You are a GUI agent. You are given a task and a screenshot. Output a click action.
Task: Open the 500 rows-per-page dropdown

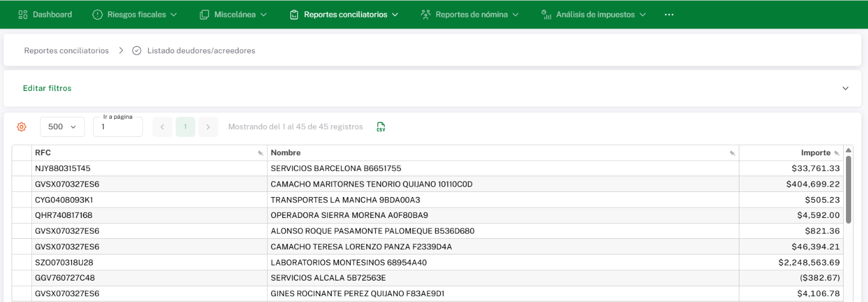(62, 127)
